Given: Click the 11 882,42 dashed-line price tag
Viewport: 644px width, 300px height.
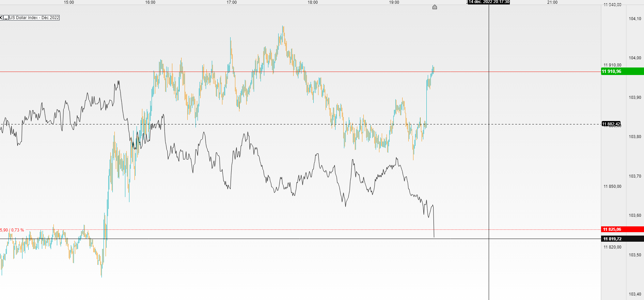Looking at the screenshot, I should coord(611,124).
